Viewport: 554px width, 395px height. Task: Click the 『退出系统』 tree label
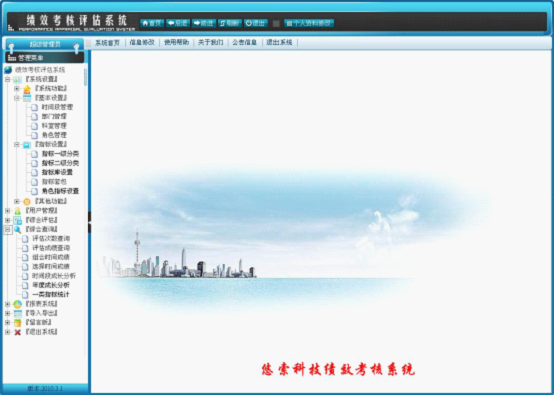(41, 332)
